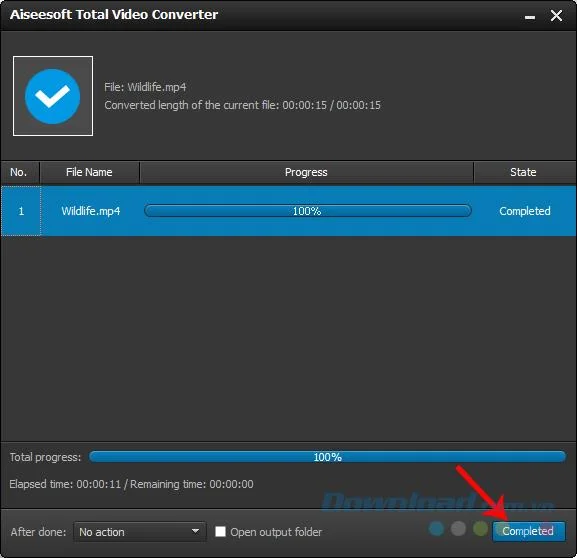Select the Wildlife.mp4 file name cell
The image size is (577, 558).
(x=91, y=211)
